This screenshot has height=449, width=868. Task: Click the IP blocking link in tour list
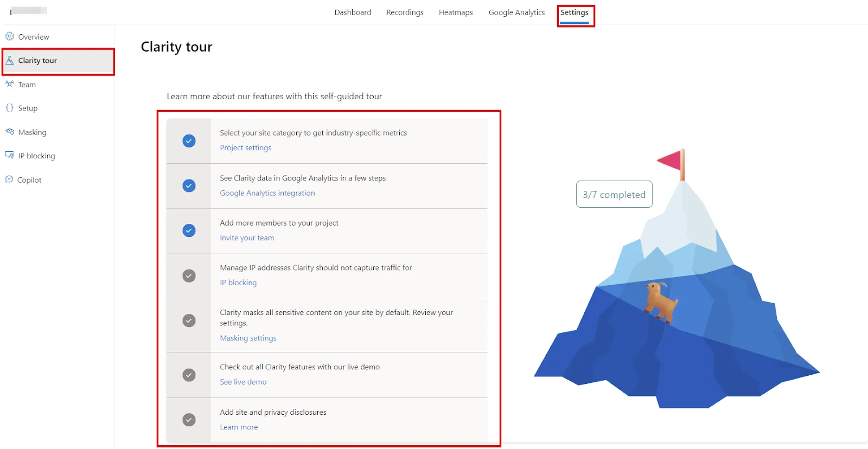[238, 283]
